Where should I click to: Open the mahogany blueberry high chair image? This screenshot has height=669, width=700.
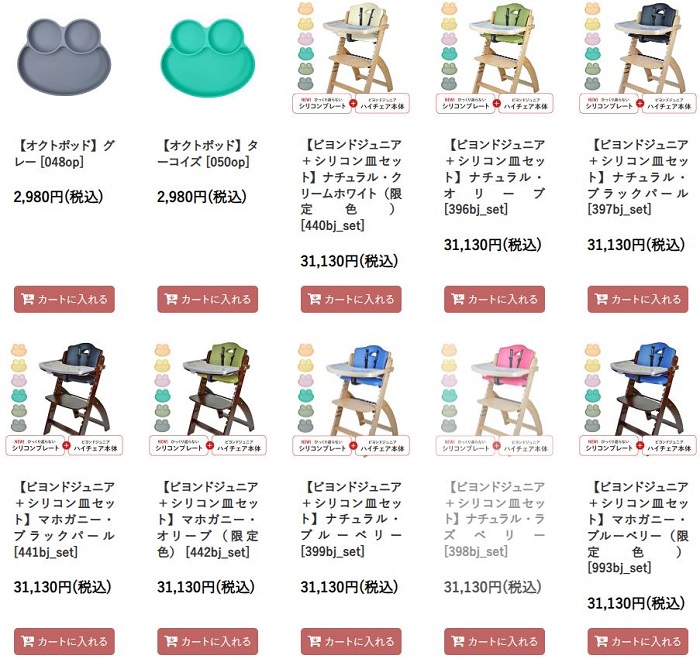click(x=638, y=399)
